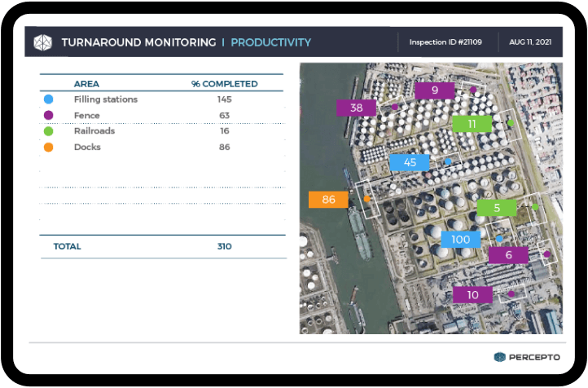Click the AREA column header

(86, 84)
